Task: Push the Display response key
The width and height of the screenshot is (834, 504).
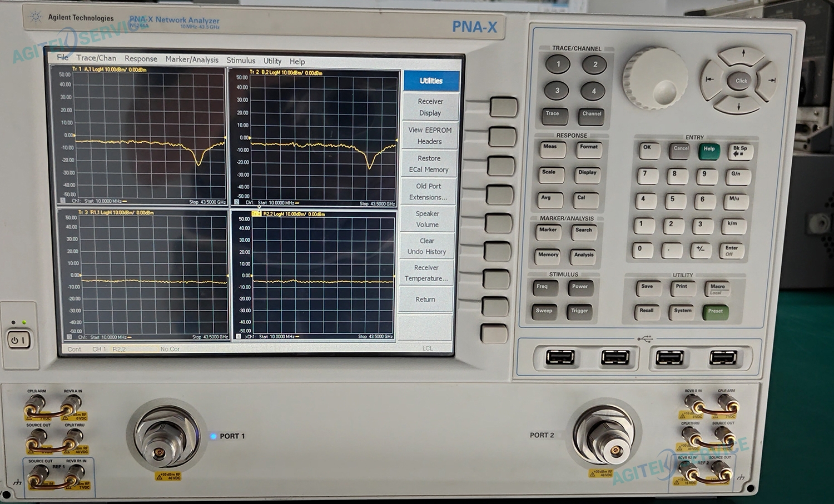Action: click(x=587, y=175)
